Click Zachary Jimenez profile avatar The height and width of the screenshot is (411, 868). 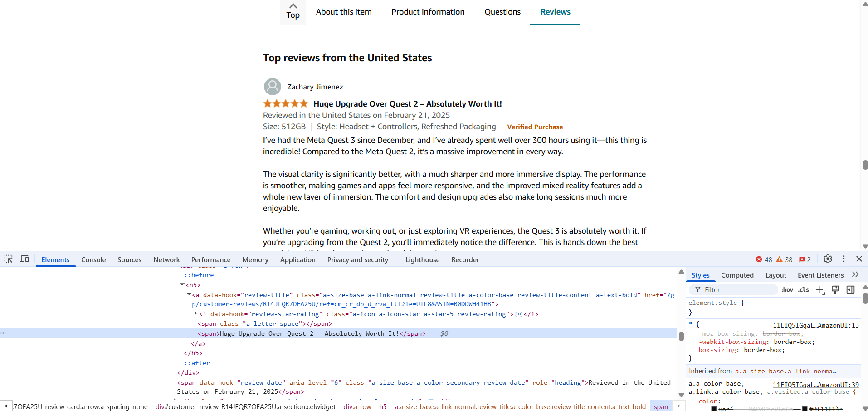click(x=273, y=87)
